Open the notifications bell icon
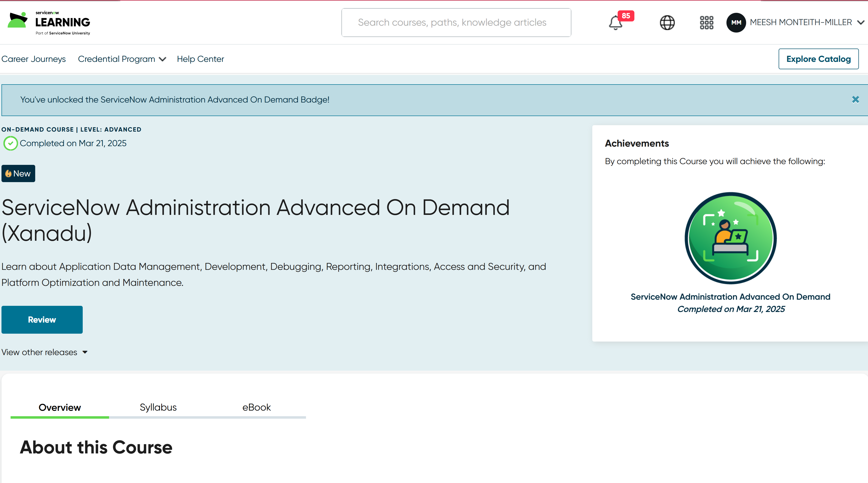This screenshot has width=868, height=483. [x=615, y=23]
